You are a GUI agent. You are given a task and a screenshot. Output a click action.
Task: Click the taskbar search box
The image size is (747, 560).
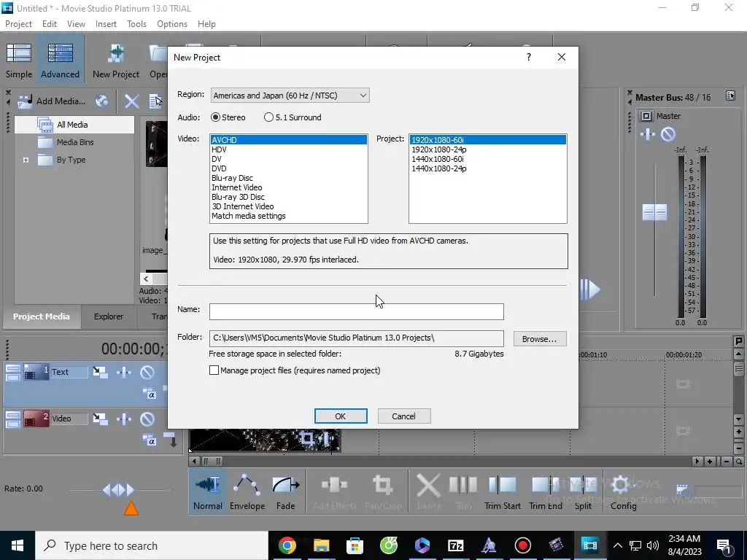tap(152, 545)
